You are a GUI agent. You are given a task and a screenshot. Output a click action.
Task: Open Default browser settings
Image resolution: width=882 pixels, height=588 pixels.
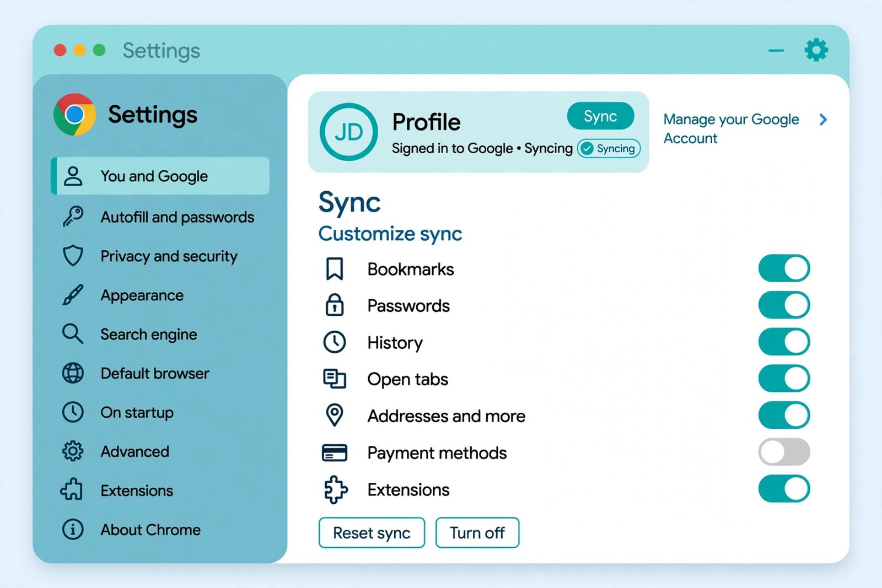160,373
